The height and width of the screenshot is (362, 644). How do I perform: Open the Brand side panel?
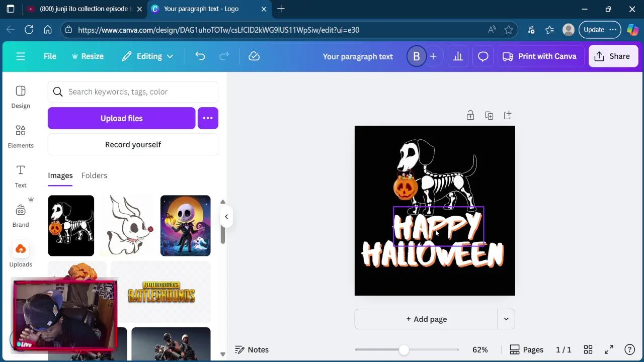(x=21, y=216)
